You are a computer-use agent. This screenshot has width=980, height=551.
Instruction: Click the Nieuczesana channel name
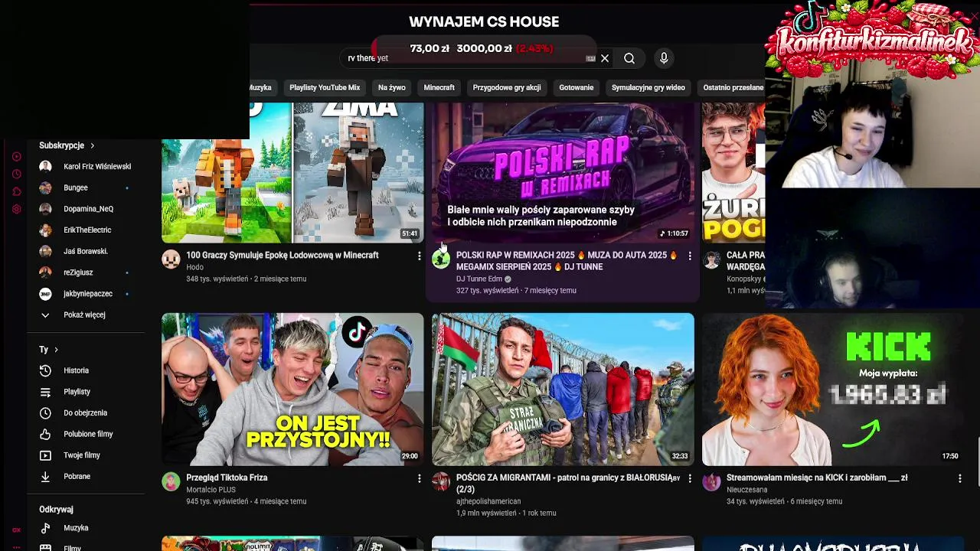[746, 490]
